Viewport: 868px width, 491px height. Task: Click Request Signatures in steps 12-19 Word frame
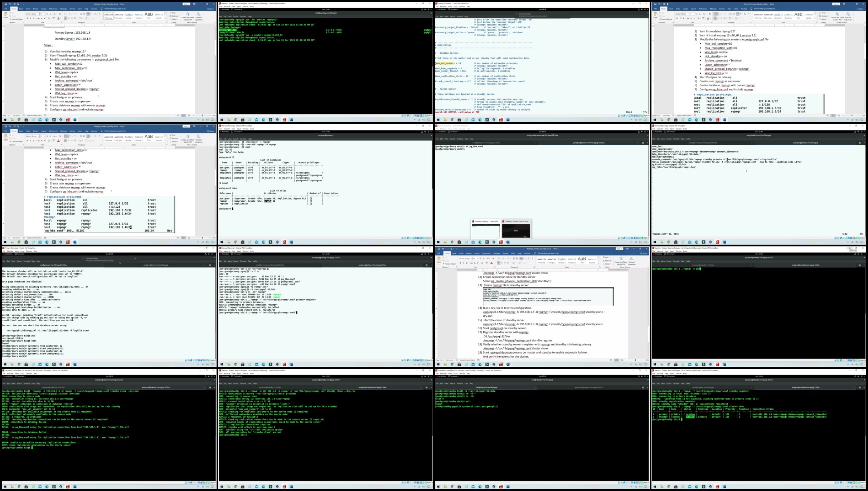(631, 261)
